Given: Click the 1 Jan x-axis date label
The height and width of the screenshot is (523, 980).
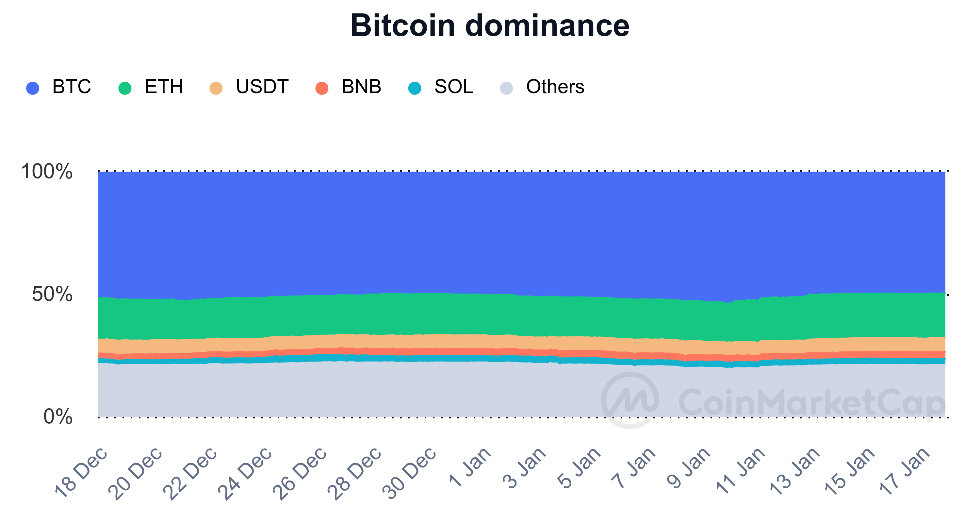Looking at the screenshot, I should coord(471,467).
